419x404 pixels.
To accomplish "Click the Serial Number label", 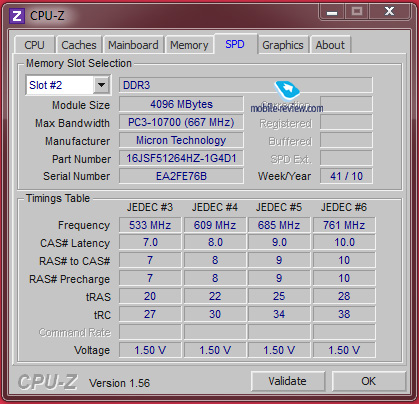I will click(76, 176).
